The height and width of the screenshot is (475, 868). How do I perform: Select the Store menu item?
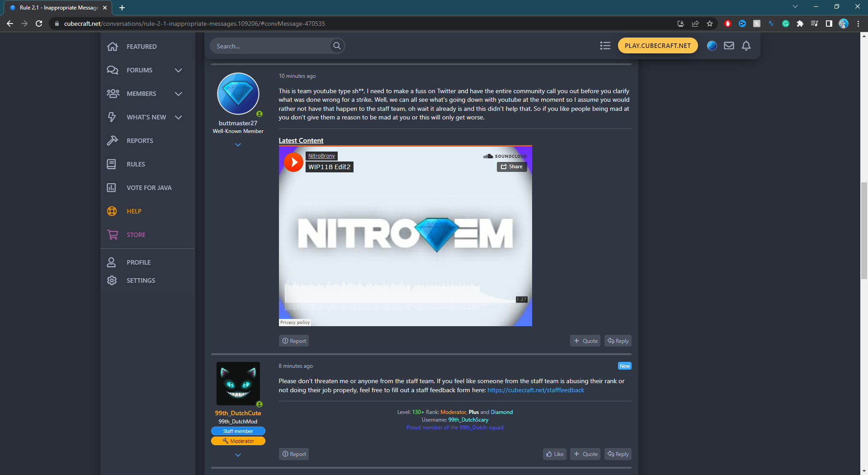(136, 235)
